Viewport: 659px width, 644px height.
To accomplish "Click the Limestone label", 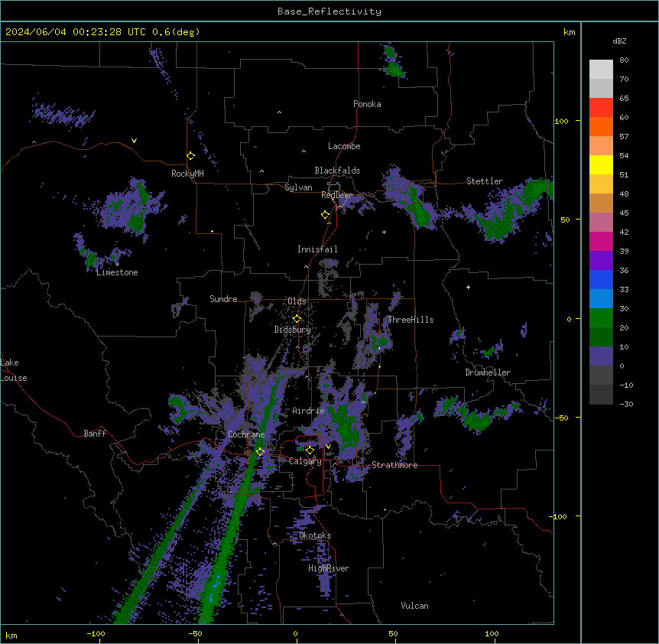I will 117,272.
